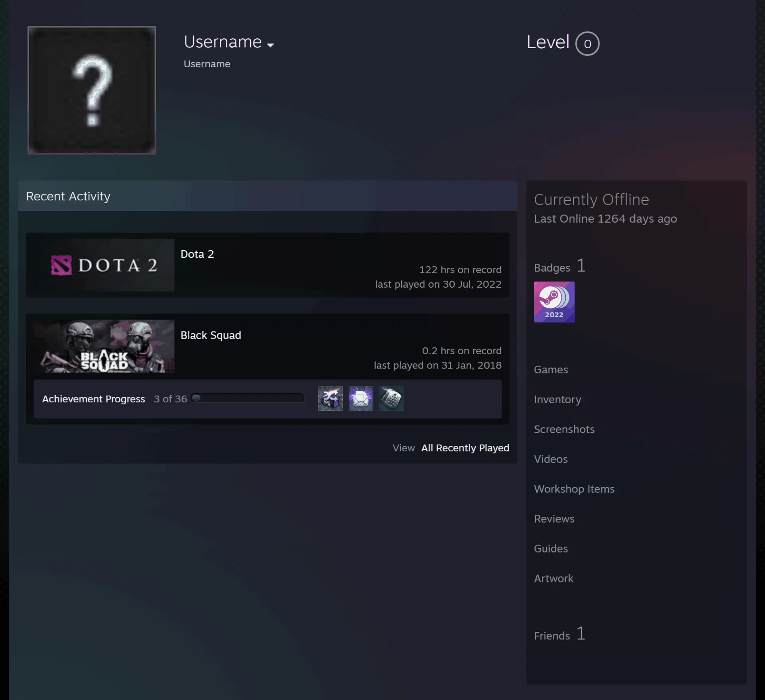Expand the Username dropdown arrow
This screenshot has width=765, height=700.
coord(271,45)
